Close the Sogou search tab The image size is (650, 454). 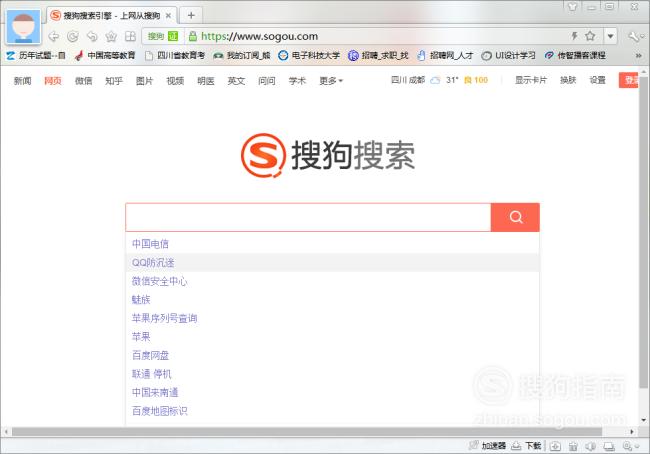click(168, 16)
